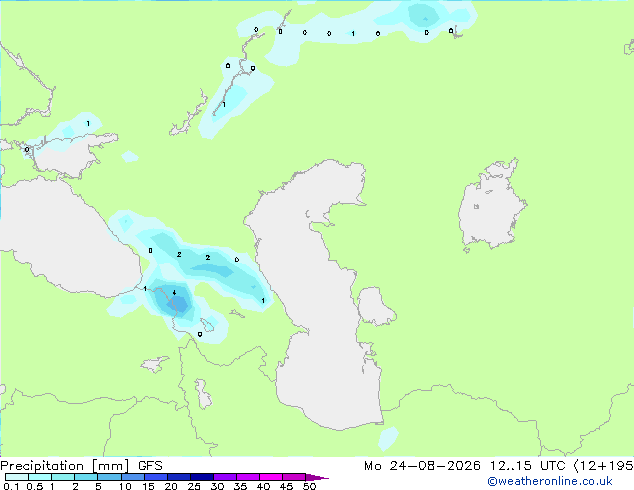Image resolution: width=634 pixels, height=490 pixels.
Task: Click the 20–25 mm legend color swatch
Action: click(179, 477)
